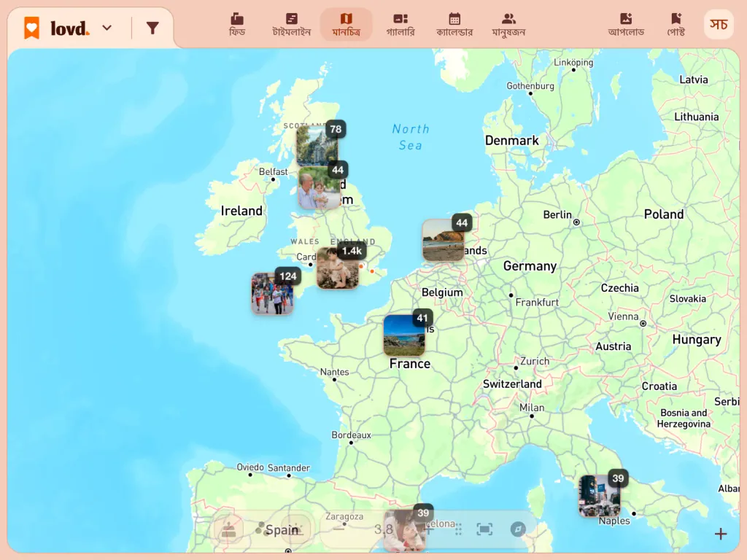Select the মানচিত্র map tab
The width and height of the screenshot is (747, 560).
tap(346, 25)
